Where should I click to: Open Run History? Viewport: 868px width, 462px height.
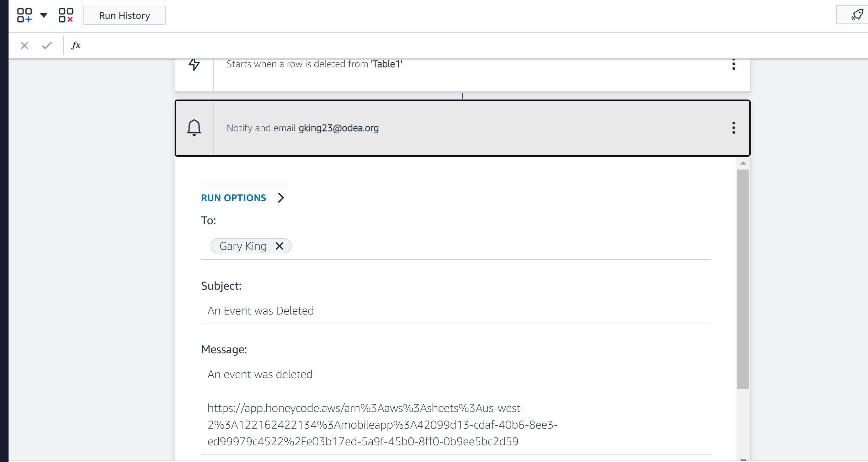pyautogui.click(x=124, y=16)
